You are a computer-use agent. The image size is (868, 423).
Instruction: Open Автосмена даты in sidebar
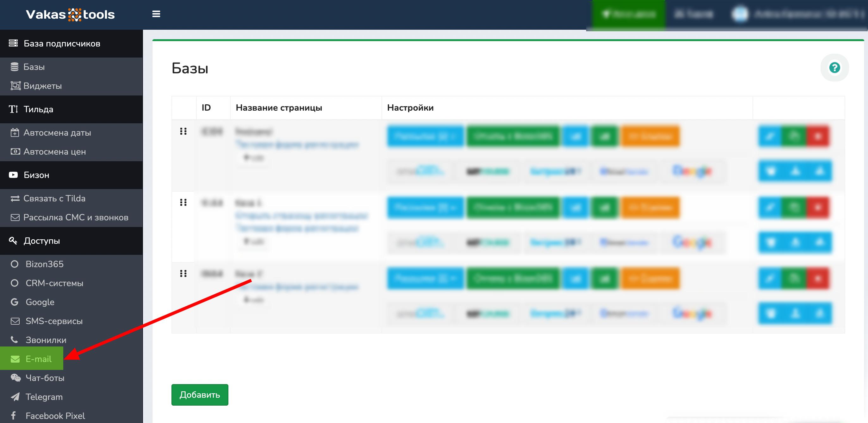(57, 133)
